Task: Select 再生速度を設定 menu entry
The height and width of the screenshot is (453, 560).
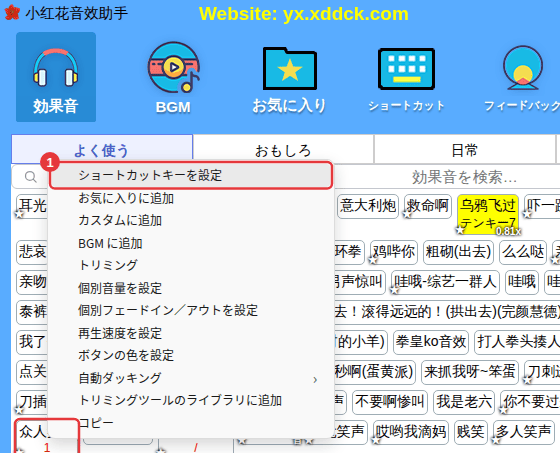Action: point(191,333)
